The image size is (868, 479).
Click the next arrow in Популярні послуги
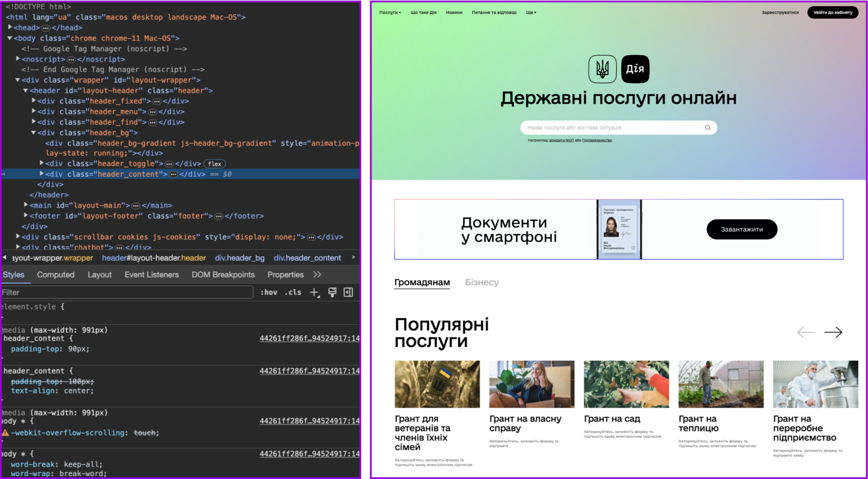tap(833, 332)
